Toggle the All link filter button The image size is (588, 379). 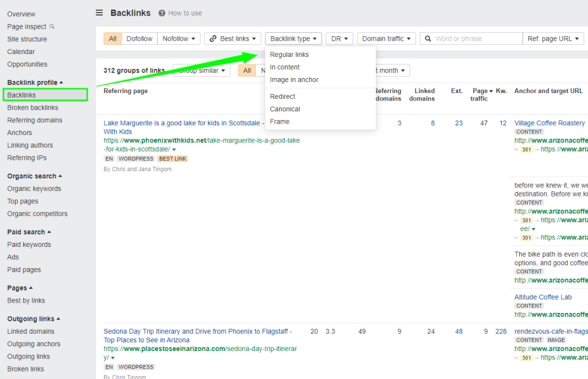click(x=113, y=38)
